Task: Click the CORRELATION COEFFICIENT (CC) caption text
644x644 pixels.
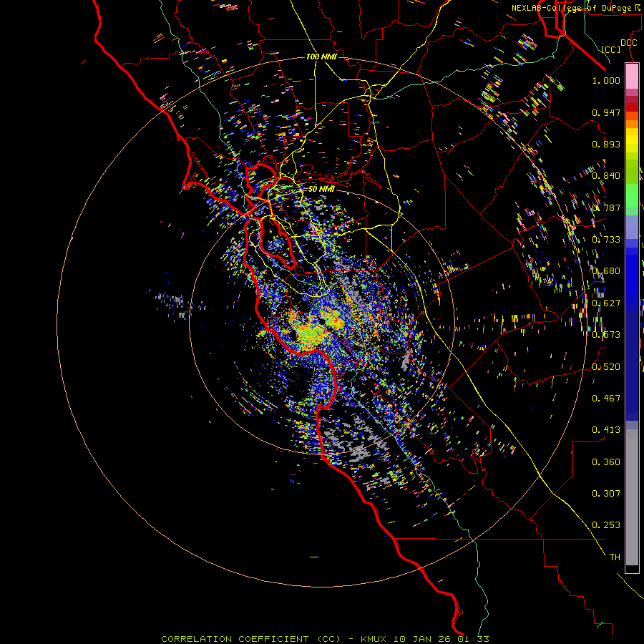Action: 250,639
